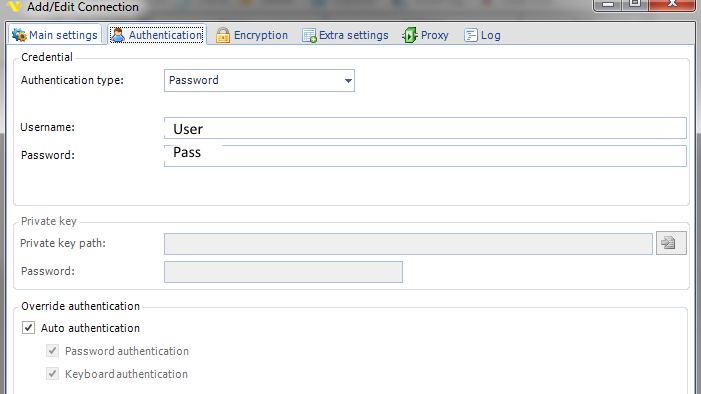The image size is (701, 394).
Task: Switch to the Encryption tab
Action: [x=252, y=35]
